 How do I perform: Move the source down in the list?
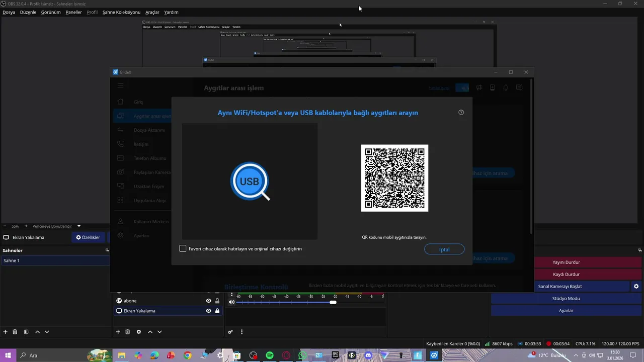point(159,332)
